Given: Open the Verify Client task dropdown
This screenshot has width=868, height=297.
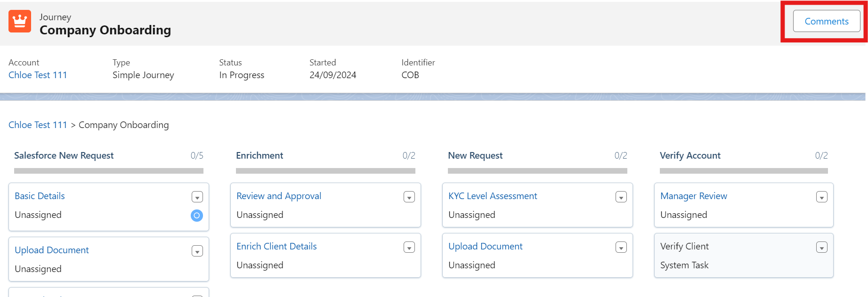Looking at the screenshot, I should point(822,248).
